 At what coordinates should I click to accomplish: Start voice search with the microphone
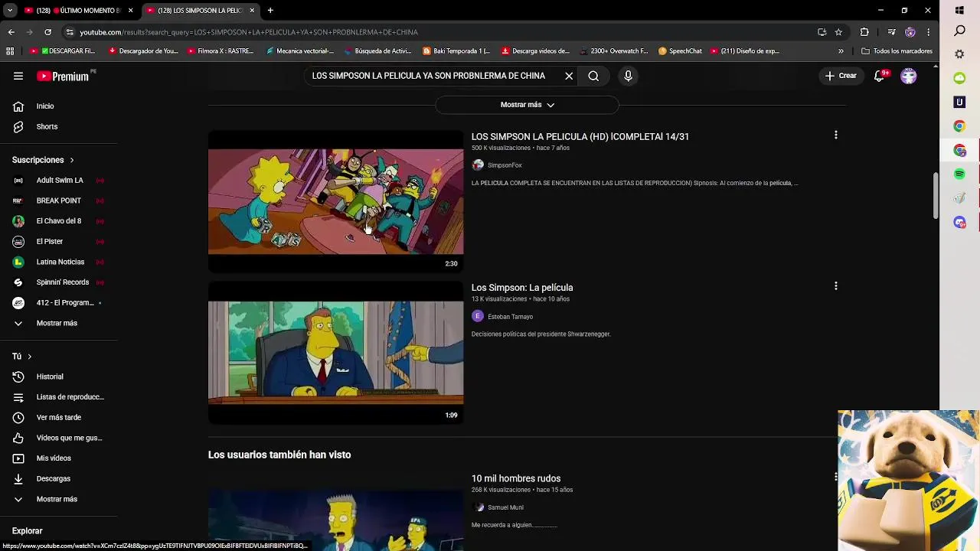coord(628,76)
